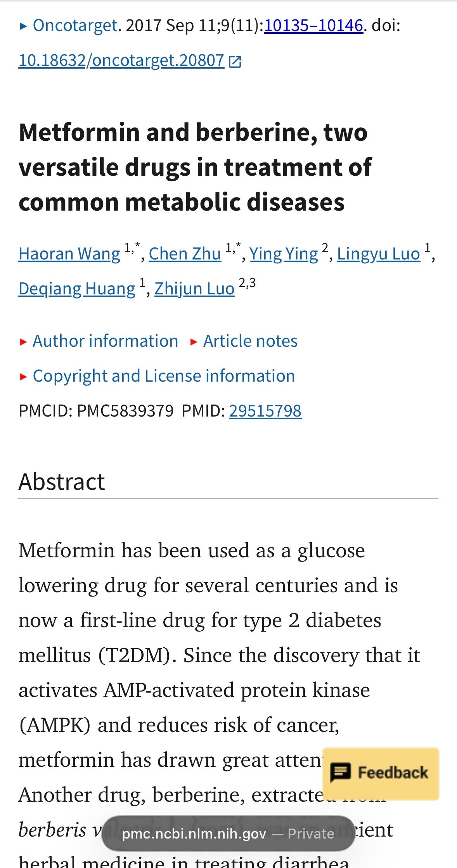The width and height of the screenshot is (457, 868).
Task: Open author Lingyu Luo's link
Action: click(379, 254)
